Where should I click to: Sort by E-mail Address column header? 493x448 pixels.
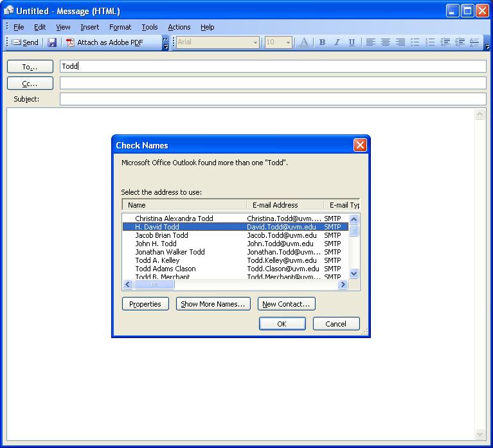tap(285, 205)
